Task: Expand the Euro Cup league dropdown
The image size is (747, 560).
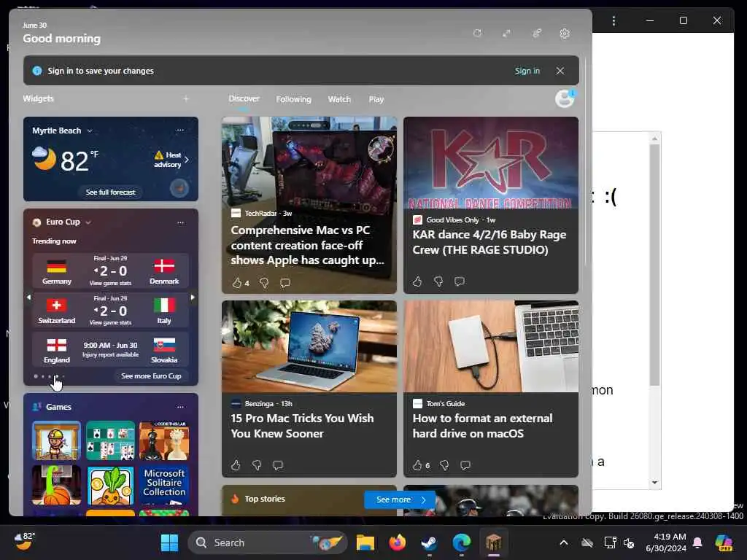Action: [88, 222]
